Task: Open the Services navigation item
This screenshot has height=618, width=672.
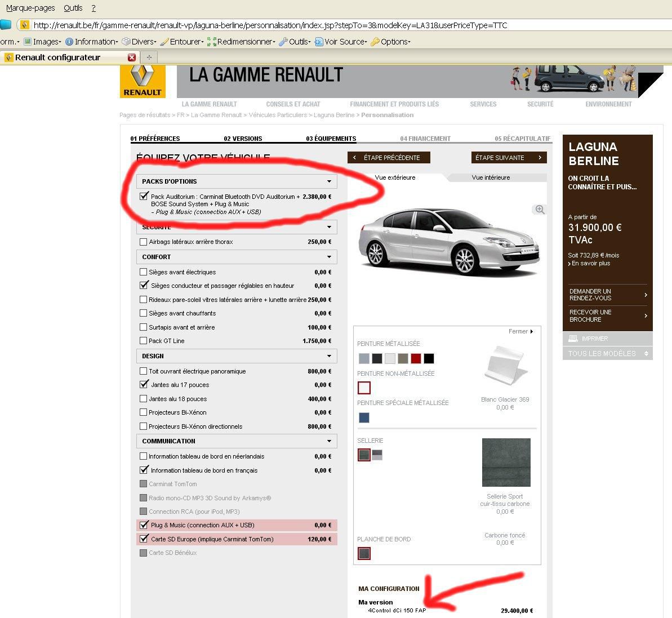Action: [483, 104]
